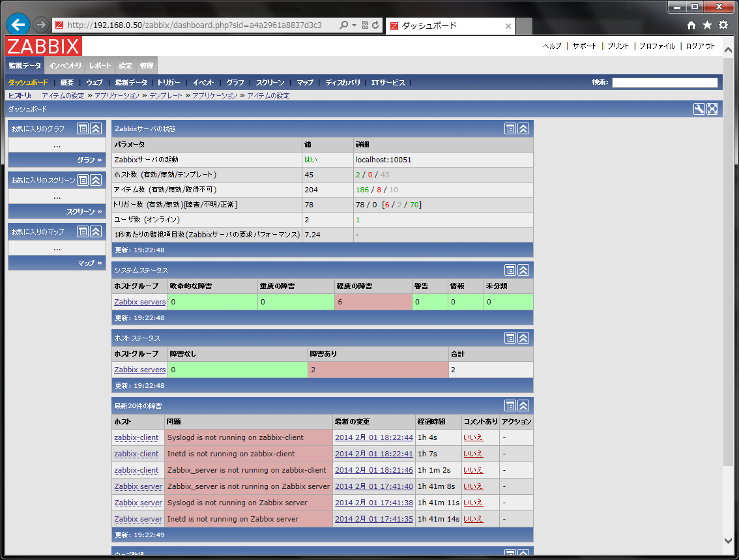The width and height of the screenshot is (739, 560).
Task: Open the 概要 submenu item
Action: point(67,83)
